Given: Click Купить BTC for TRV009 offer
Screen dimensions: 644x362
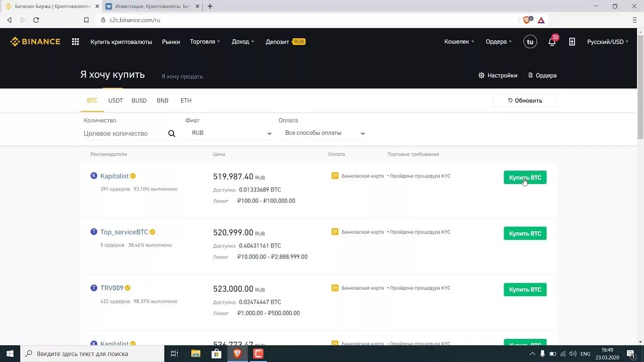Looking at the screenshot, I should pos(525,290).
